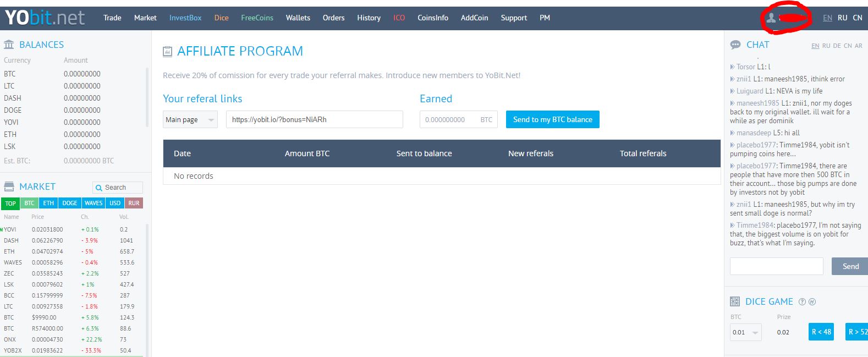Open the Trade menu

[x=112, y=18]
